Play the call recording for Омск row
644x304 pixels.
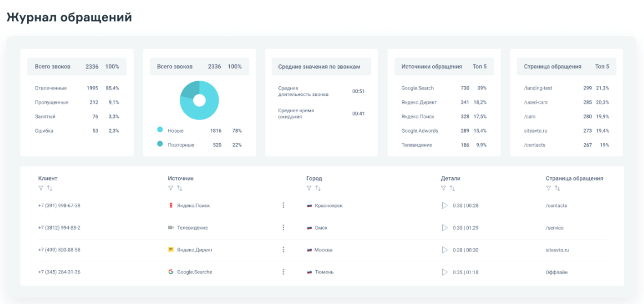[x=445, y=228]
